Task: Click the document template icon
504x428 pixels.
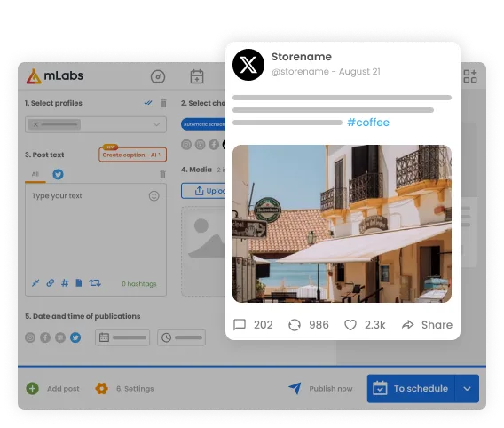Action: pos(79,283)
